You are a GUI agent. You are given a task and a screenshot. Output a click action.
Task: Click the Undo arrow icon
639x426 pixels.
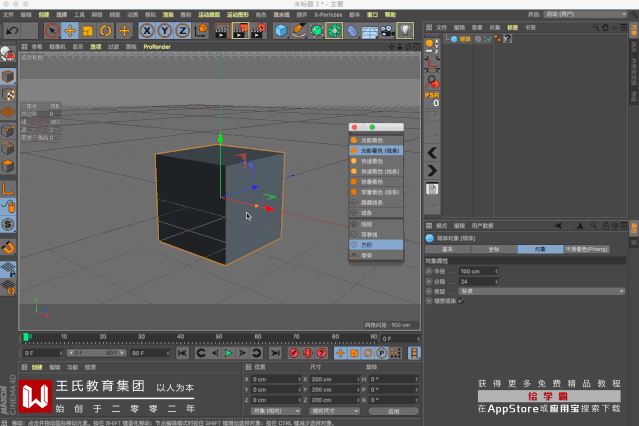click(12, 31)
